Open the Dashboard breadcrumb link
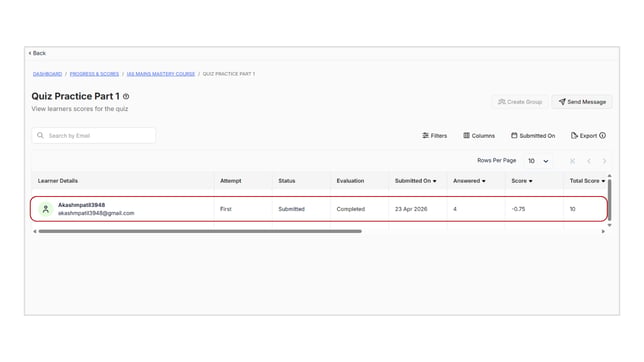 (x=47, y=74)
